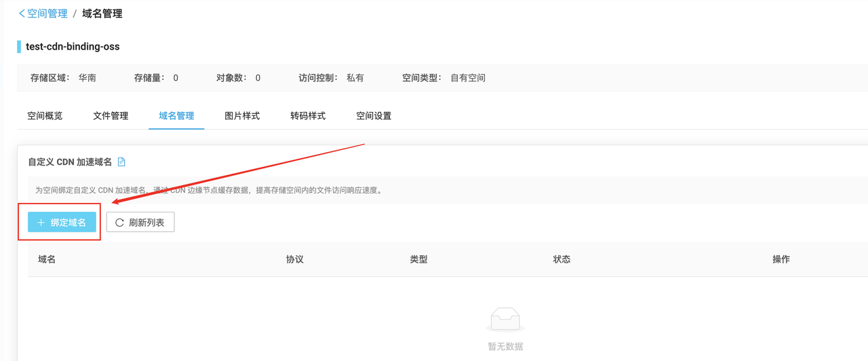This screenshot has width=868, height=361.
Task: Click the 协议 column header
Action: 295,260
